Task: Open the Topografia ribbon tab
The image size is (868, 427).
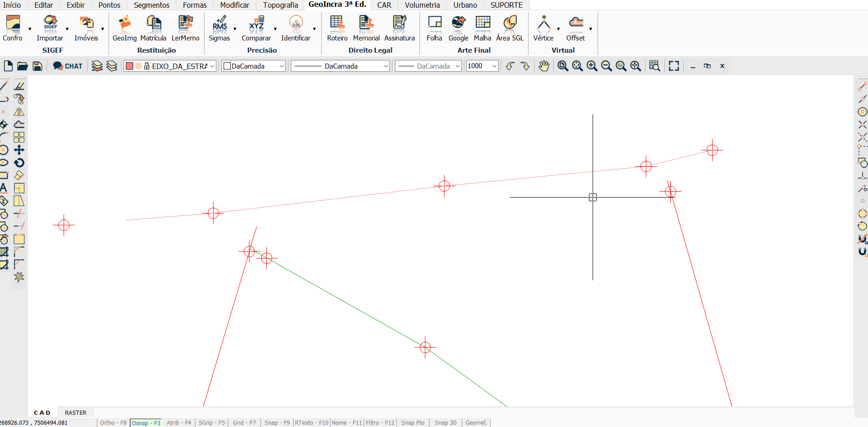Action: (x=280, y=5)
